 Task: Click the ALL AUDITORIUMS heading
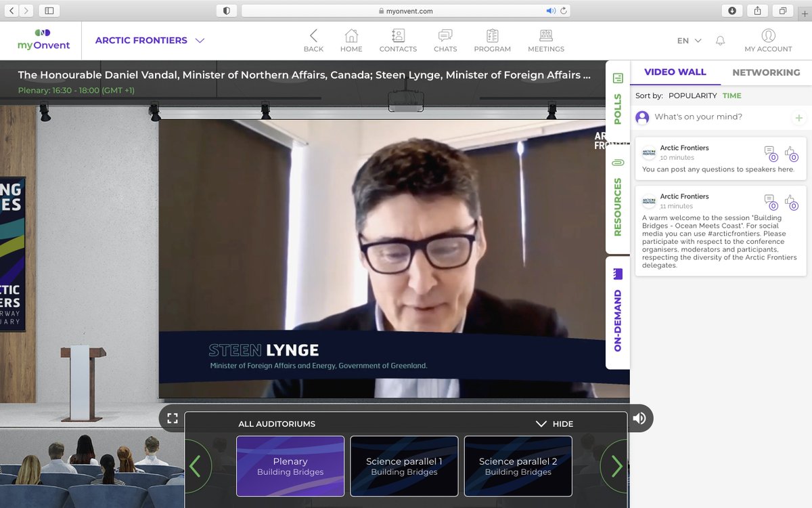[x=277, y=424]
